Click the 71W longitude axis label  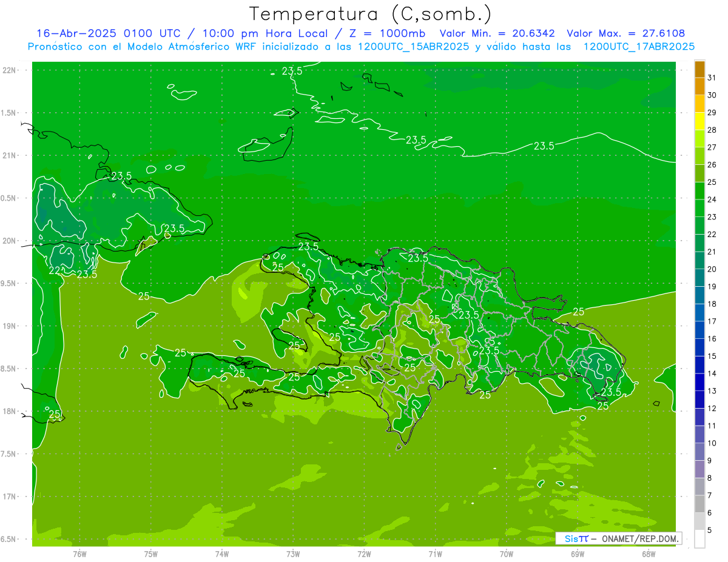click(x=435, y=554)
